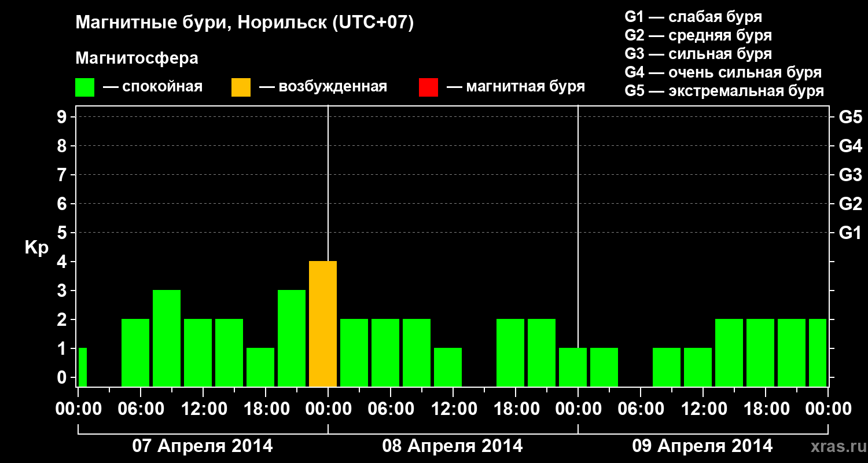Click the Kp 1 bar above 18:00 on 07 Апреля
Image resolution: width=868 pixels, height=463 pixels.
[x=260, y=368]
